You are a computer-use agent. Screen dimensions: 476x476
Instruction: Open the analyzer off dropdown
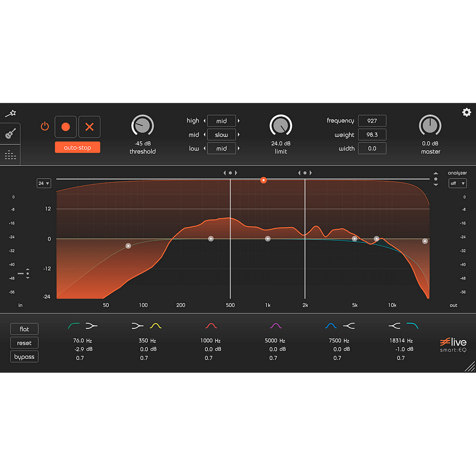click(457, 183)
